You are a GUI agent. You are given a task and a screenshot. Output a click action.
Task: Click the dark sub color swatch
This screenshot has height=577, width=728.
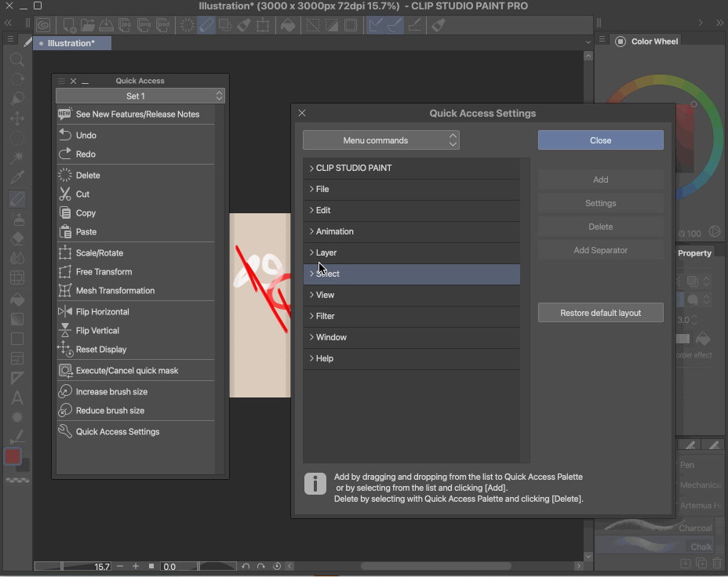[24, 466]
